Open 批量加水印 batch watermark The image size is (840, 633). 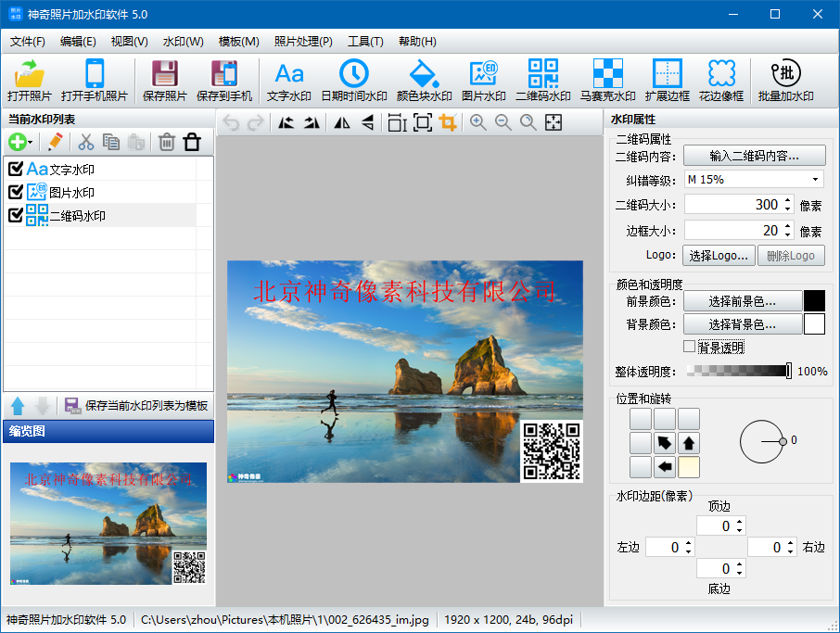tap(786, 81)
